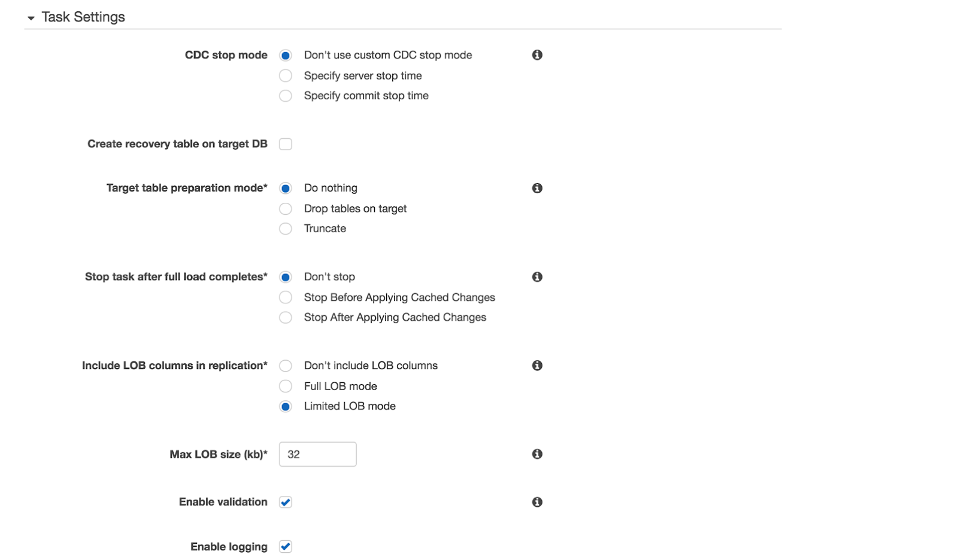Image resolution: width=958 pixels, height=560 pixels.
Task: Select Full LOB mode option
Action: pos(286,386)
